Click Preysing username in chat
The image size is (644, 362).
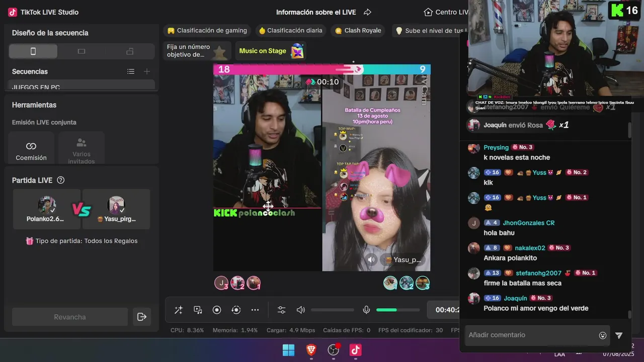(496, 147)
